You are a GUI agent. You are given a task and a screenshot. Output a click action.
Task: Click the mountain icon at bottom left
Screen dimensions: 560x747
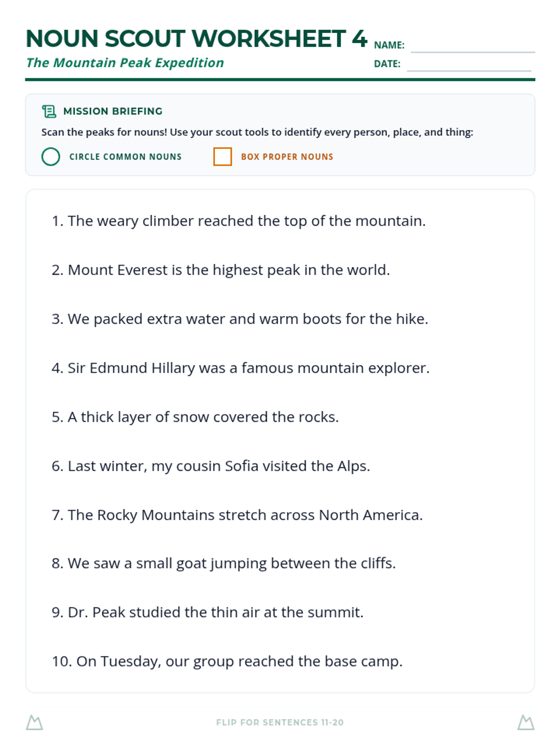click(x=35, y=722)
